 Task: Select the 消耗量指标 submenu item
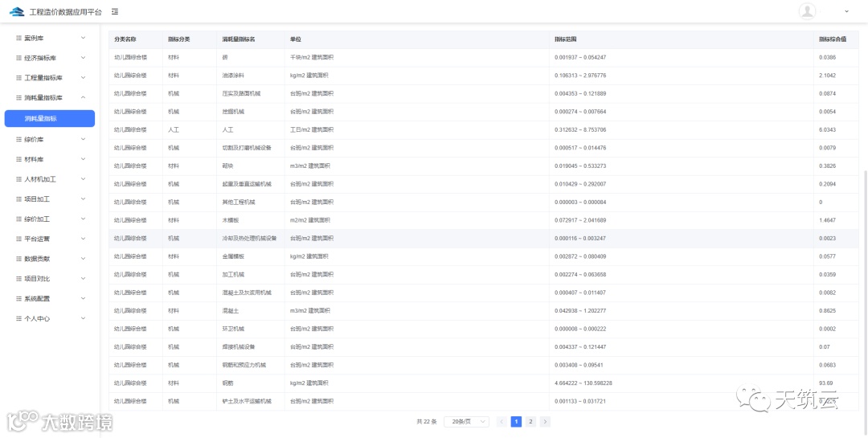click(50, 118)
